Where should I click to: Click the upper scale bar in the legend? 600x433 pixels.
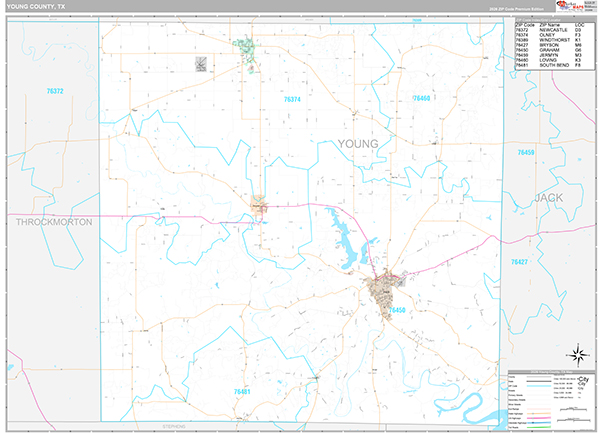pyautogui.click(x=573, y=409)
